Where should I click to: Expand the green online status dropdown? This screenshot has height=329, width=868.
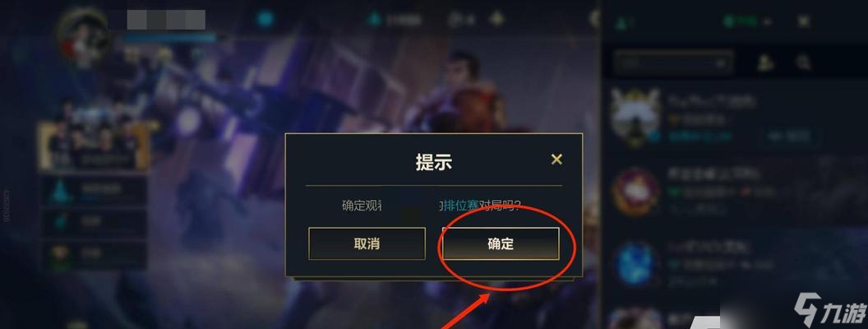click(x=747, y=22)
